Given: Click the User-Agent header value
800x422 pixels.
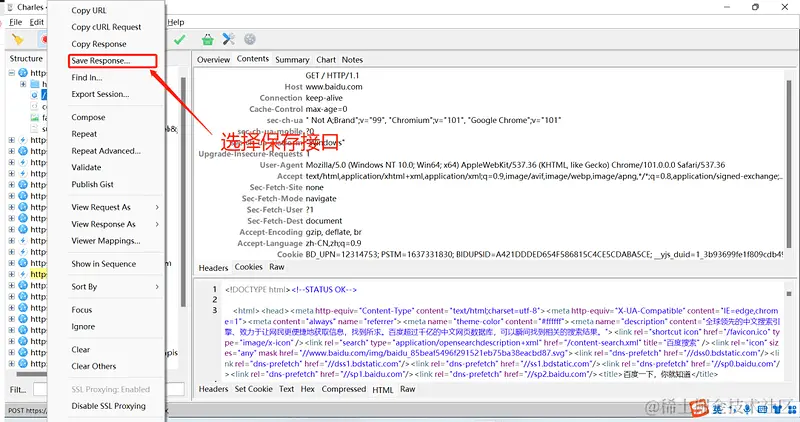Looking at the screenshot, I should pos(515,165).
